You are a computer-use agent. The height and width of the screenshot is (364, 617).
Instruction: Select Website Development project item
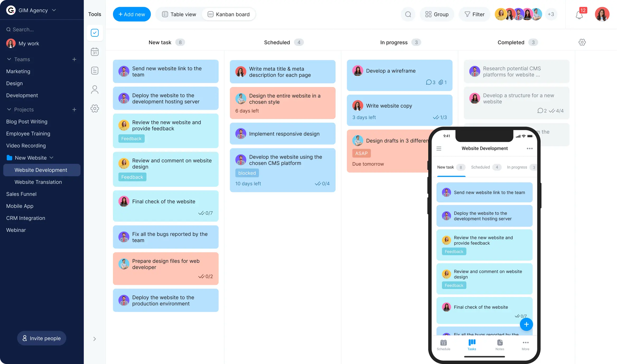coord(41,170)
